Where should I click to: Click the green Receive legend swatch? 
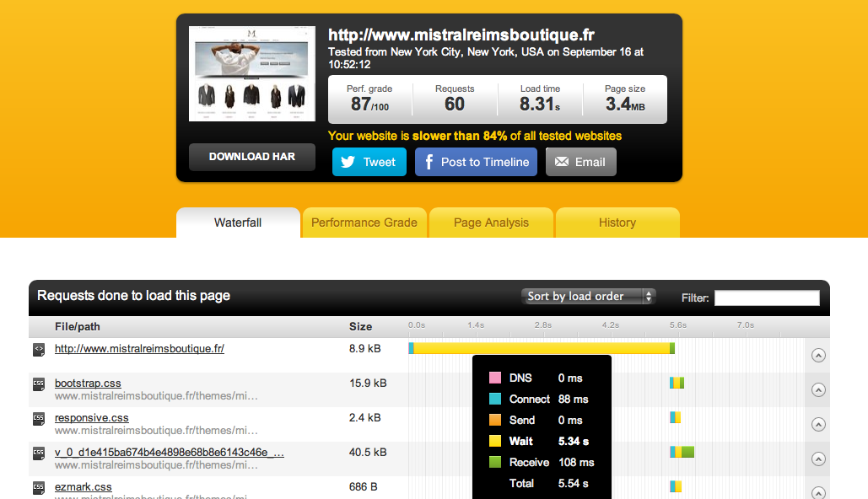495,462
